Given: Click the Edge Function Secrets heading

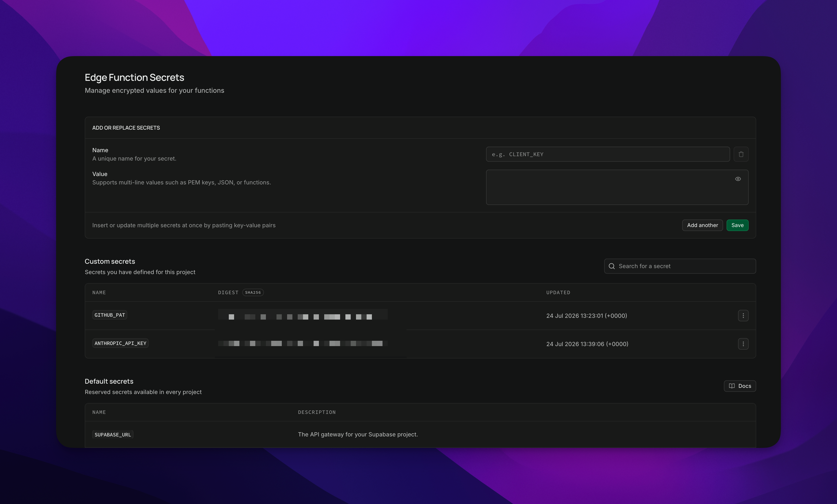Looking at the screenshot, I should tap(134, 78).
